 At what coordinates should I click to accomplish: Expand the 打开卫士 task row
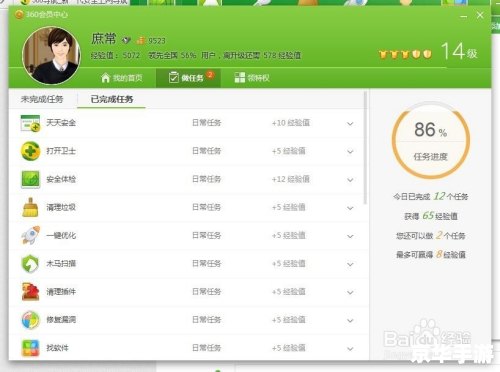350,152
